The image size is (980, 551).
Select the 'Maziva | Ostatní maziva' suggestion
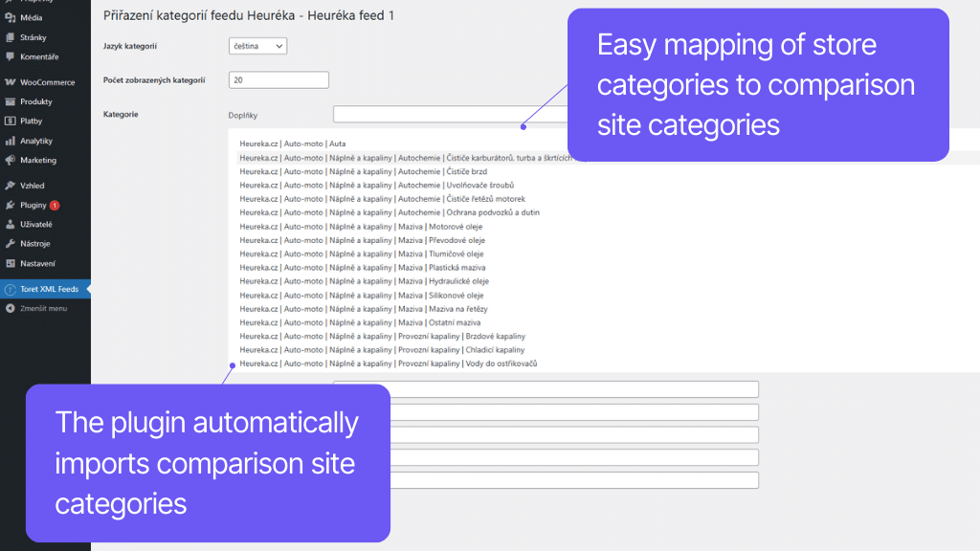pyautogui.click(x=360, y=323)
